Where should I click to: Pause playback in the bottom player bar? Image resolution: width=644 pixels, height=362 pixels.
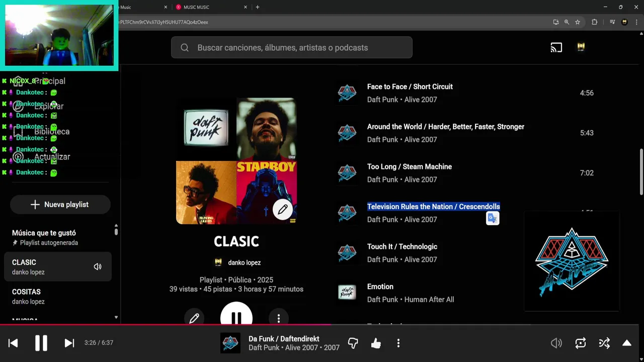coord(41,343)
